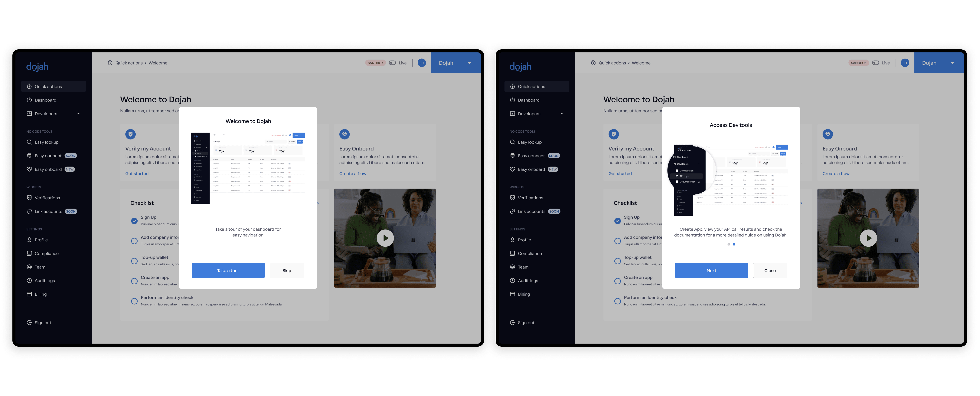Screen dimensions: 980x396
Task: Click Verifications shield icon in left sidebar
Action: coord(29,198)
